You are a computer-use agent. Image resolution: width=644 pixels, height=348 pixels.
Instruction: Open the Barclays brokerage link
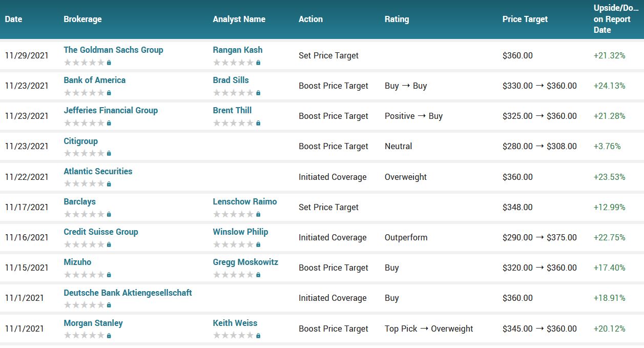tap(79, 201)
